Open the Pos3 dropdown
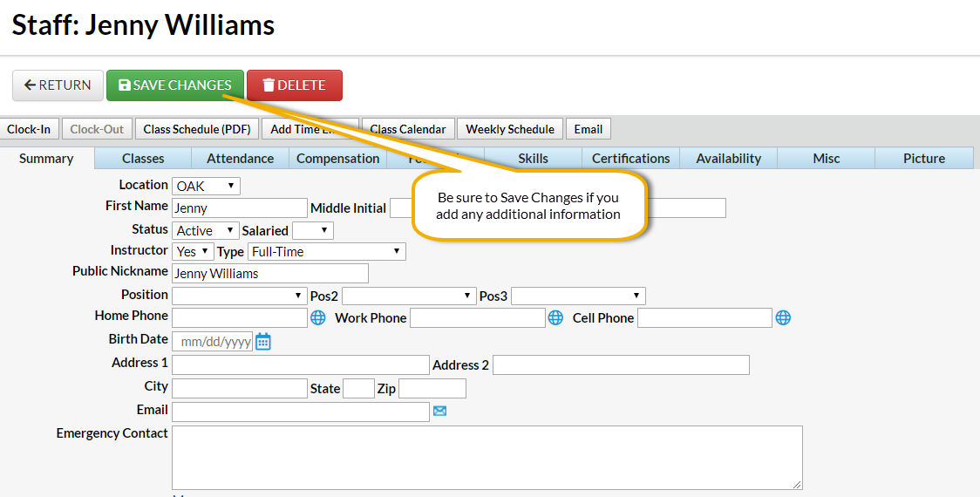Viewport: 980px width, 497px height. [578, 296]
